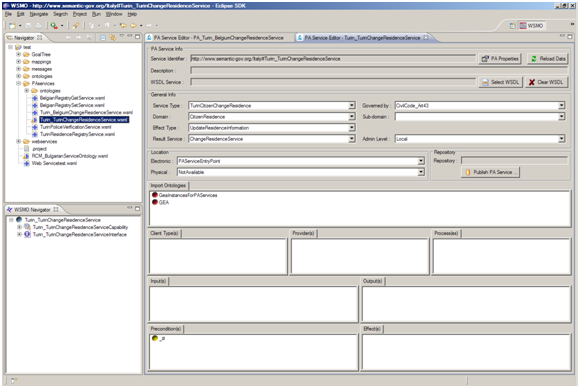Click the New wizard toolbar icon
The image size is (580, 388).
tap(13, 26)
